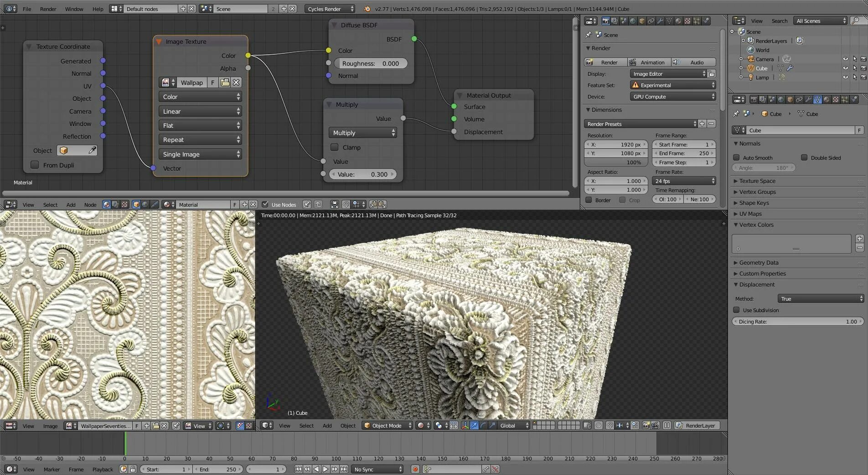Enable the Clamp checkbox on Multiply node
868x475 pixels.
[335, 147]
